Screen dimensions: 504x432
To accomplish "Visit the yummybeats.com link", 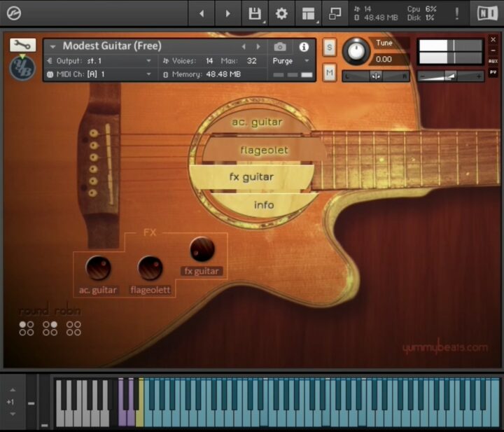I will 445,347.
